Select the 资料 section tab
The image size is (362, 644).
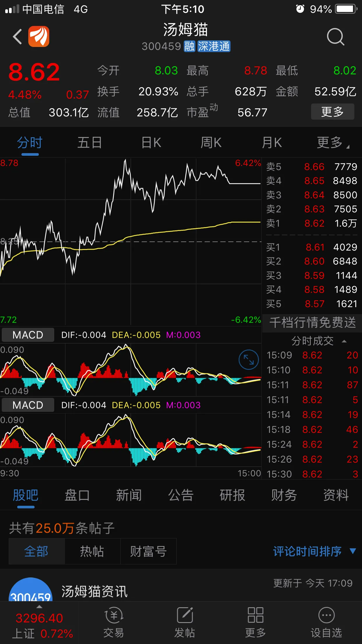(x=336, y=495)
